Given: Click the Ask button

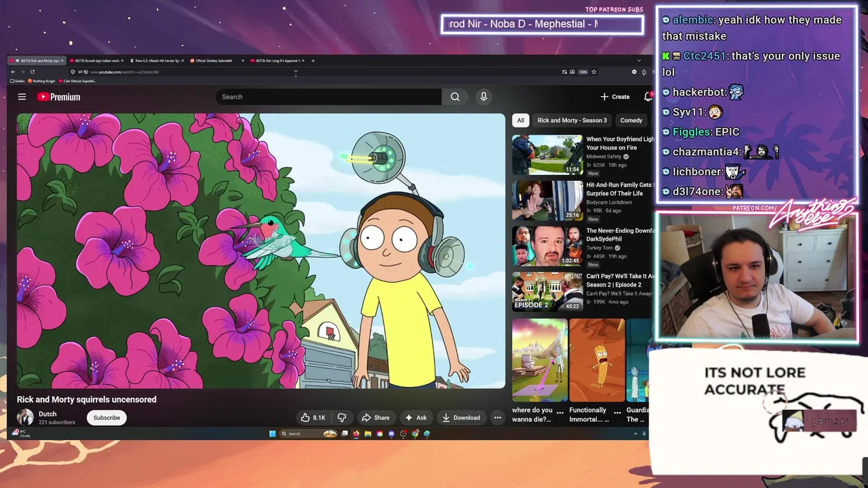Looking at the screenshot, I should pyautogui.click(x=416, y=418).
